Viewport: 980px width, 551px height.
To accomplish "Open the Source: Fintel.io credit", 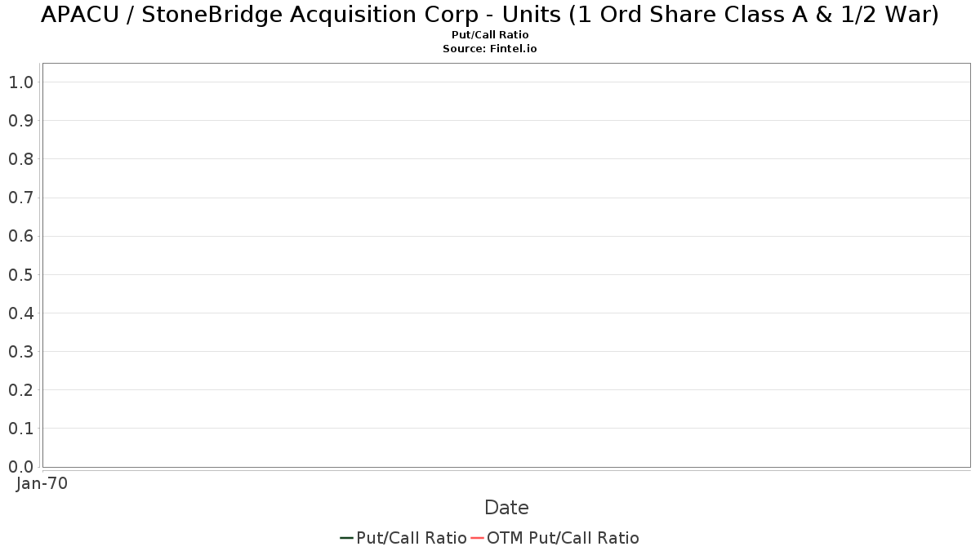I will [x=490, y=49].
